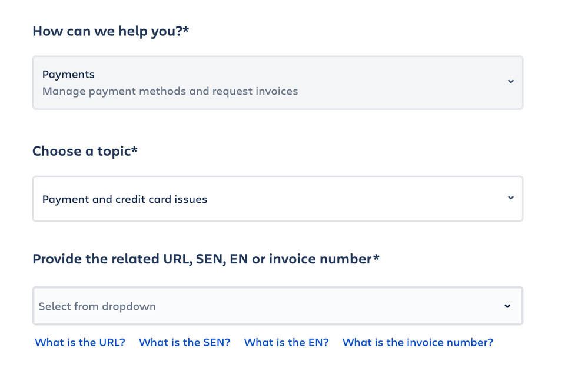Screen dimensions: 588x368
Task: Click the Select from dropdown placeholder text
Action: coord(97,306)
